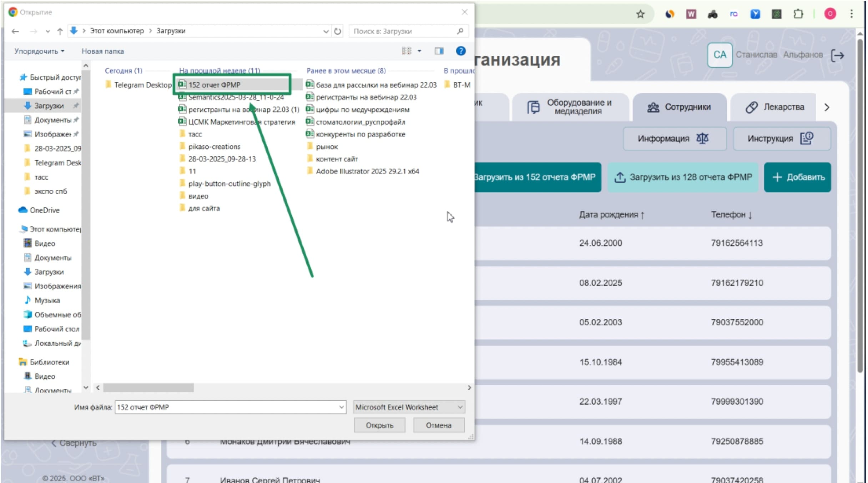868x483 pixels.
Task: Select the pinned Загрузки sidebar folder
Action: pyautogui.click(x=49, y=106)
